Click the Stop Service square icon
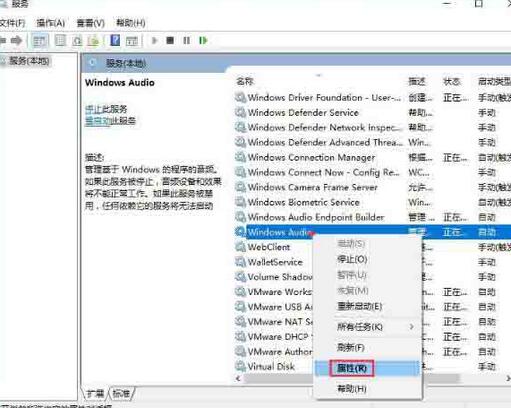This screenshot has height=408, width=511. tap(170, 41)
